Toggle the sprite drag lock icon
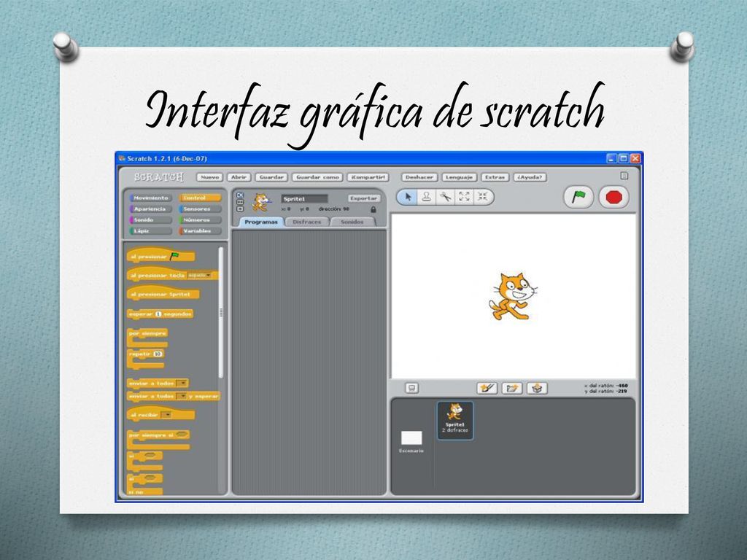Viewport: 747px width, 560px height. pyautogui.click(x=373, y=209)
